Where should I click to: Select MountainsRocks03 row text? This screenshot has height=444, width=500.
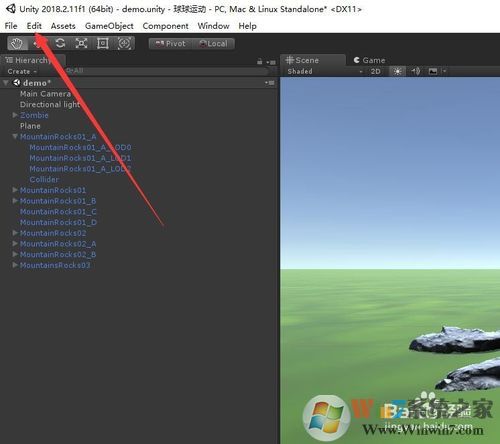pyautogui.click(x=55, y=265)
